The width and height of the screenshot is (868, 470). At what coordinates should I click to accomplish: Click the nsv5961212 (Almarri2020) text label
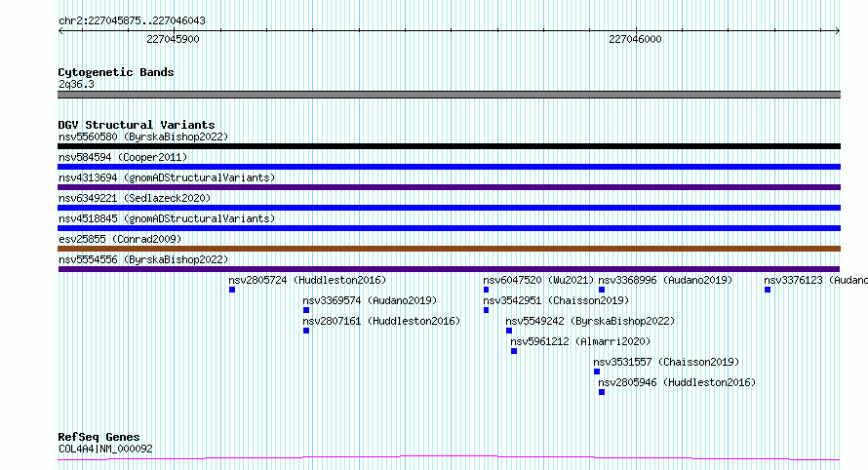coord(580,341)
